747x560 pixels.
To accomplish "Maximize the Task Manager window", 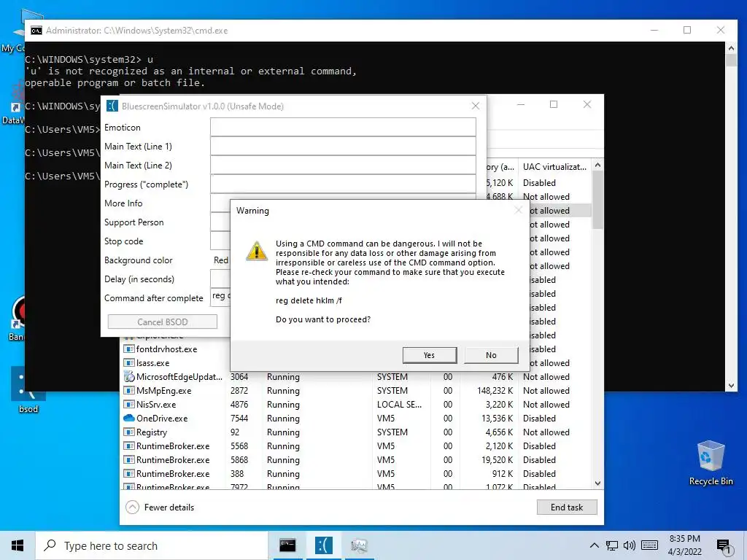I will (554, 104).
